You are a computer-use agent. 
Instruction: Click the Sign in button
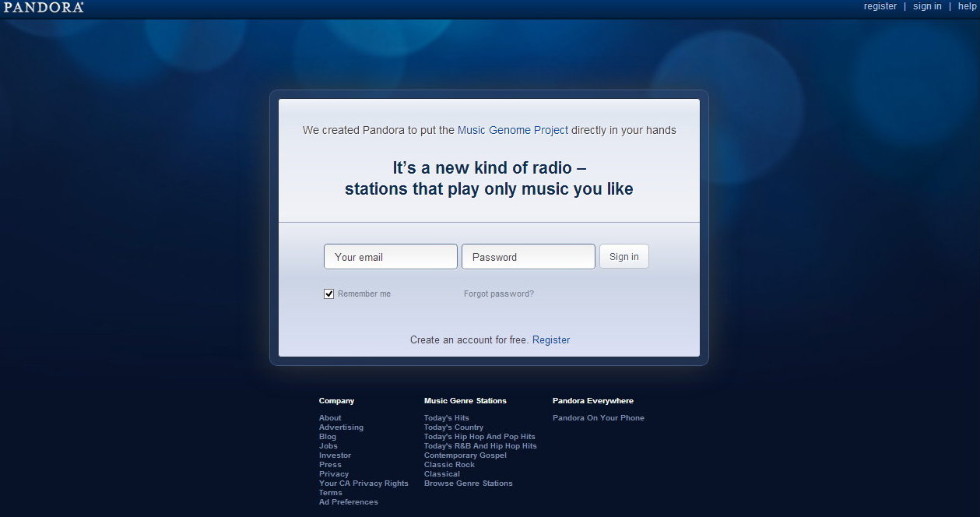tap(624, 257)
